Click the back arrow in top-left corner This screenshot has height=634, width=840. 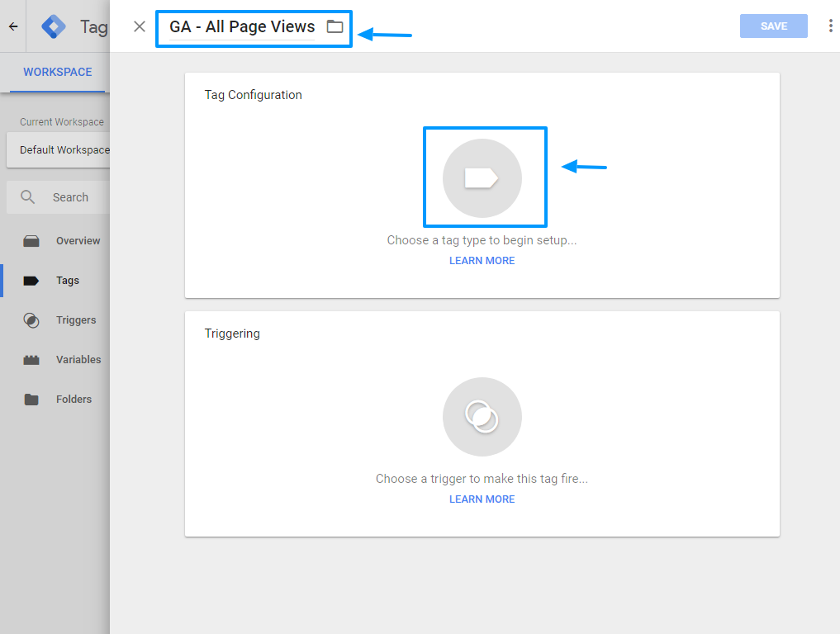pyautogui.click(x=13, y=26)
